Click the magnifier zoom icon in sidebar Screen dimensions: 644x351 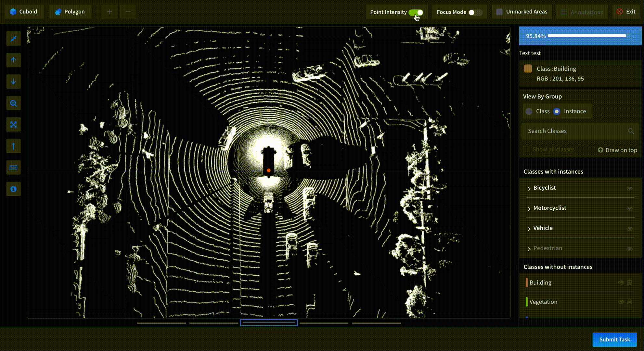coord(13,103)
